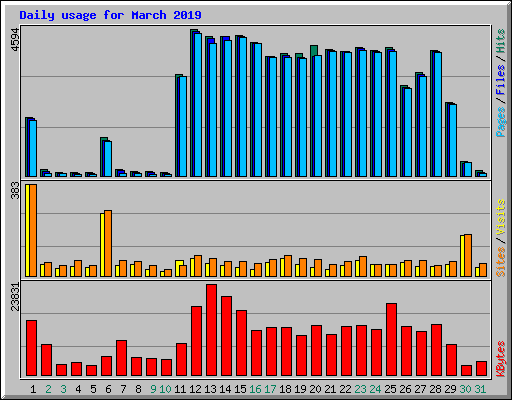Click the cyan Pages bar for day 12
This screenshot has width=512, height=400.
coord(198,105)
